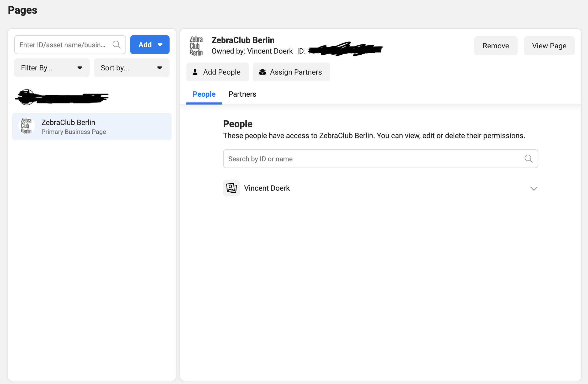
Task: Expand Vincent Doerk permissions chevron
Action: coord(534,189)
